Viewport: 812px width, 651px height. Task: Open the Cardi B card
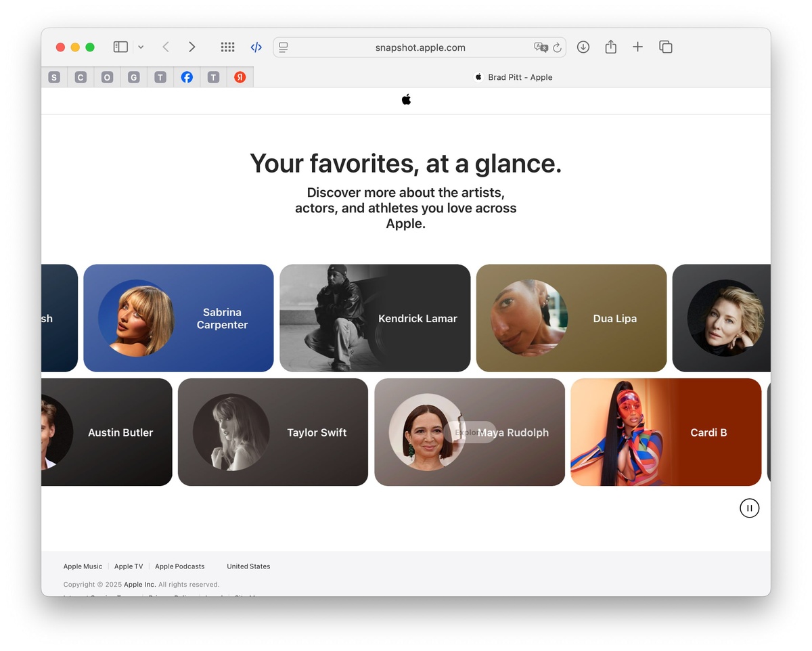tap(666, 432)
